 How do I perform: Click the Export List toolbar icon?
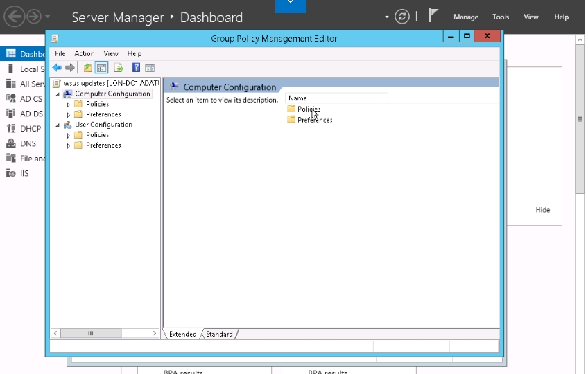[x=119, y=68]
